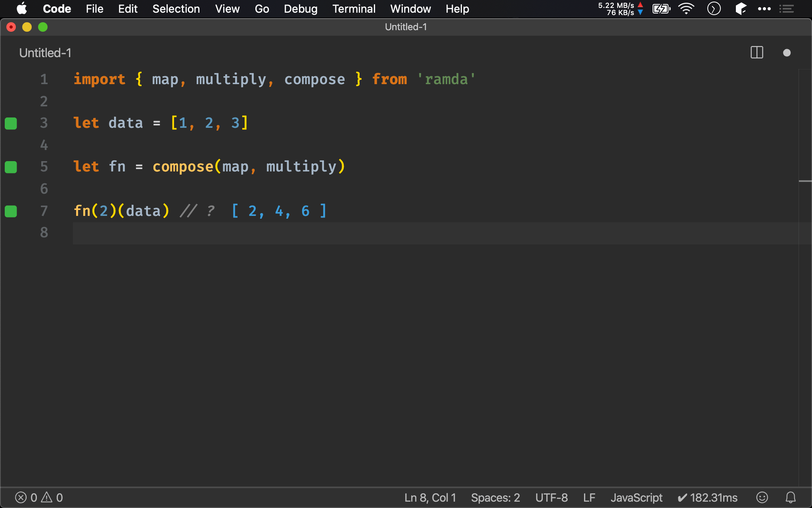Change the UTF-8 file encoding

pos(552,498)
